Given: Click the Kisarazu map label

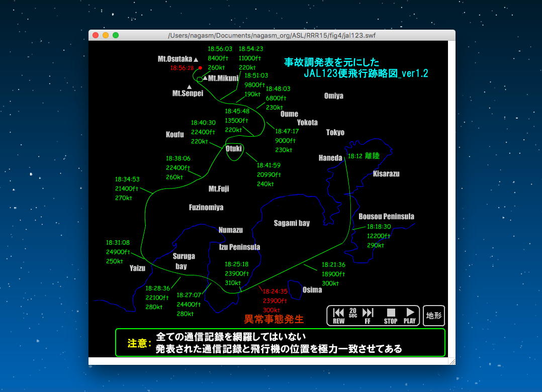Looking at the screenshot, I should click(386, 174).
